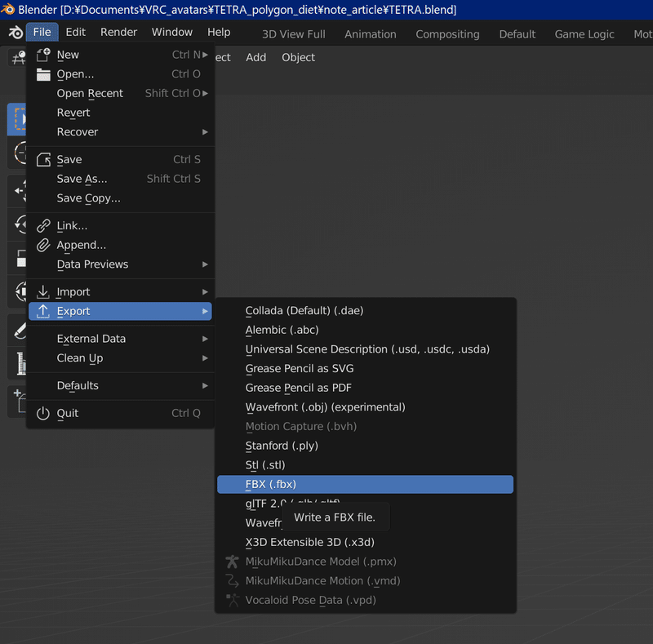
Task: Choose Open... from File menu
Action: 121,74
